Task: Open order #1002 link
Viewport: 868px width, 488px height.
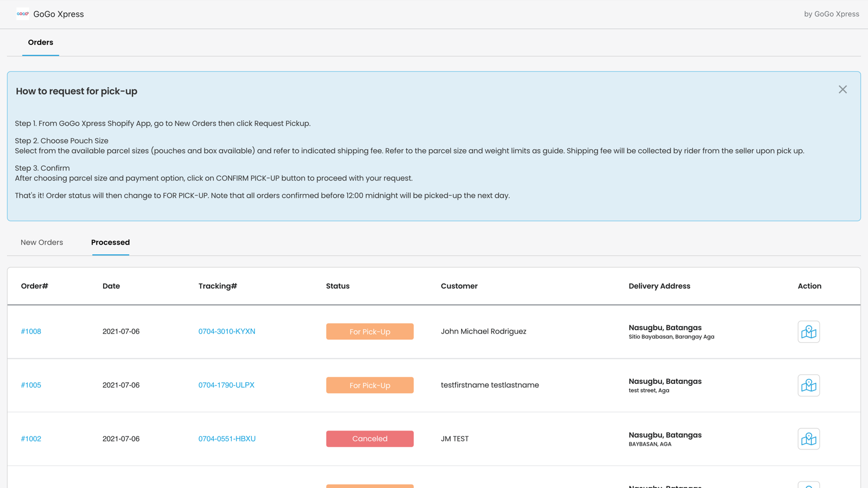Action: tap(31, 439)
